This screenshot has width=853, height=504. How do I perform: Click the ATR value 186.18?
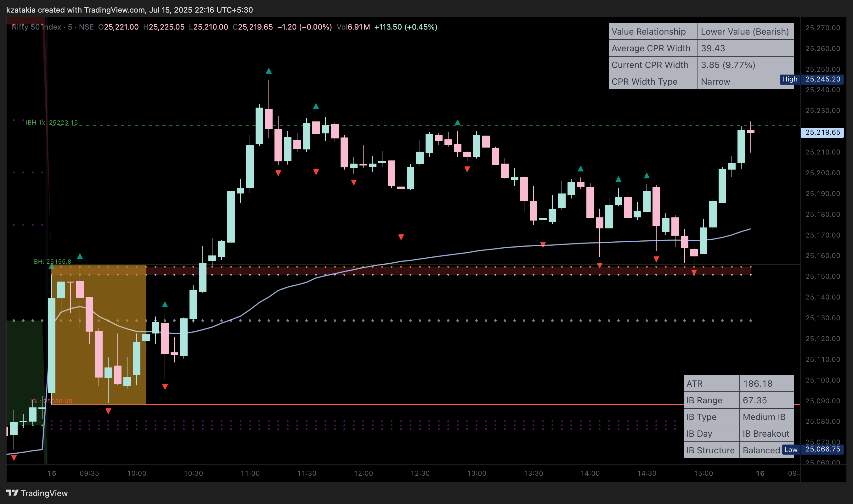(767, 384)
